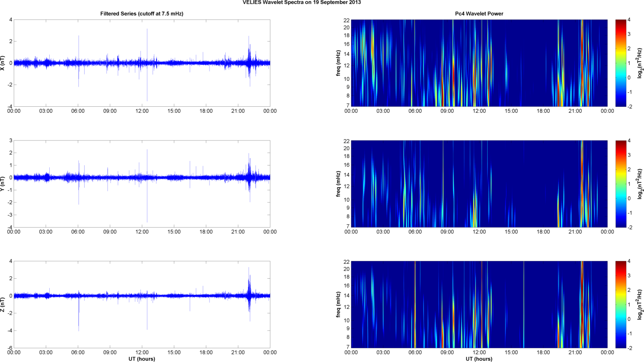This screenshot has width=644, height=362.
Task: Click UT (hours) label under Z time series
Action: click(142, 359)
